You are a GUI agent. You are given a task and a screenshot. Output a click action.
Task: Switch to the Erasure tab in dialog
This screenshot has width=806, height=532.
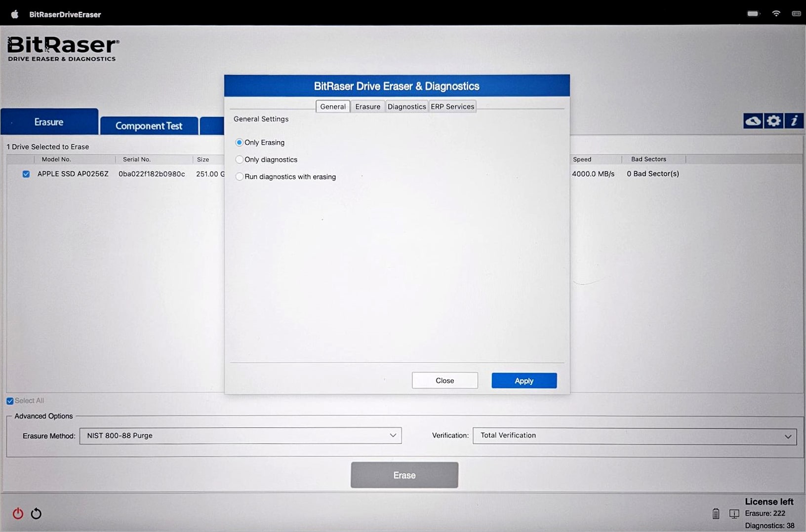point(368,107)
